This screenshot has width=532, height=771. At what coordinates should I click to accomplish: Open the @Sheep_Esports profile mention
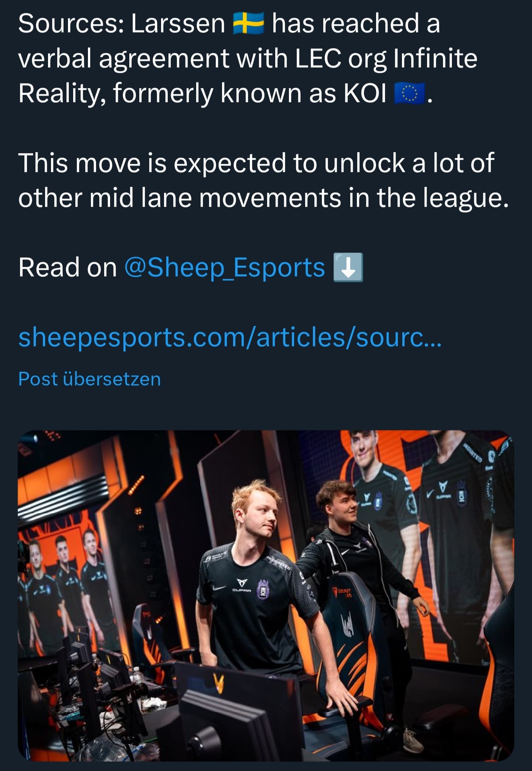click(225, 267)
